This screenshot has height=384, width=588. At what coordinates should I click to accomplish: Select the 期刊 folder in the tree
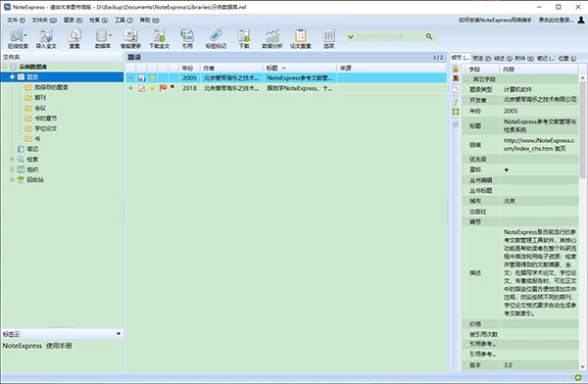40,98
